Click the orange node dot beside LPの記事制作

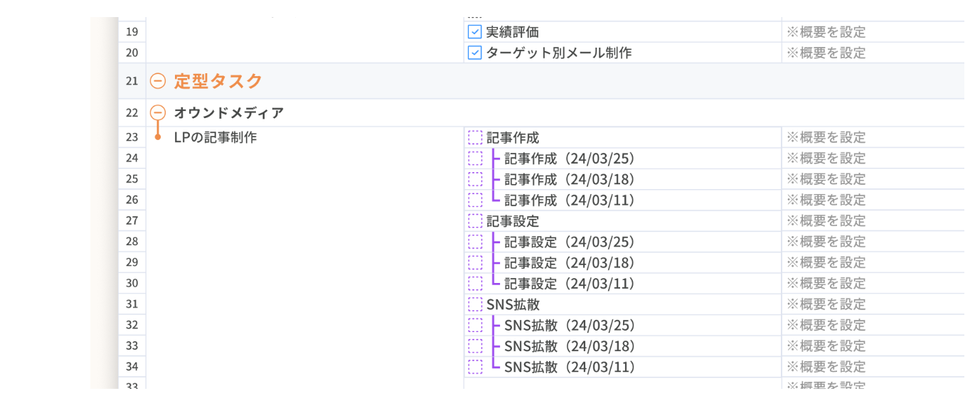click(x=158, y=137)
